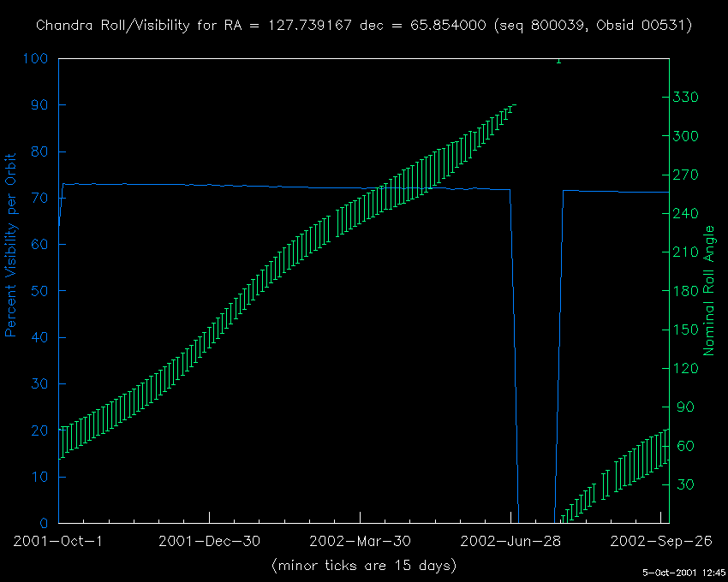The height and width of the screenshot is (582, 728).
Task: Select the 2001-Oct-1 date label
Action: pyautogui.click(x=58, y=542)
